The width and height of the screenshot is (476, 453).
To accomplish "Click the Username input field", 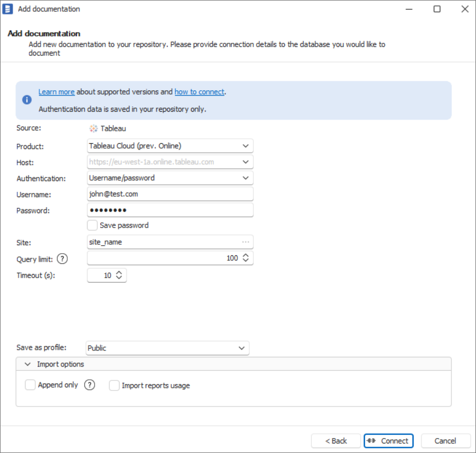I will [x=170, y=194].
